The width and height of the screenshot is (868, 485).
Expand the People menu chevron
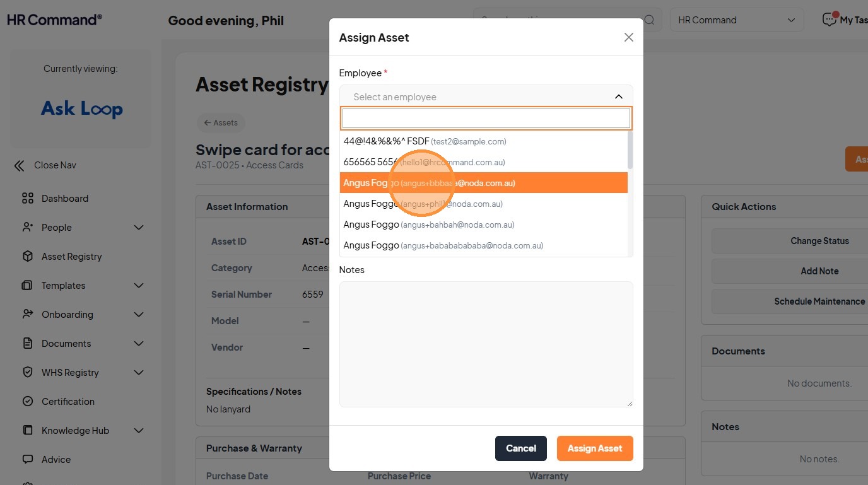point(139,228)
